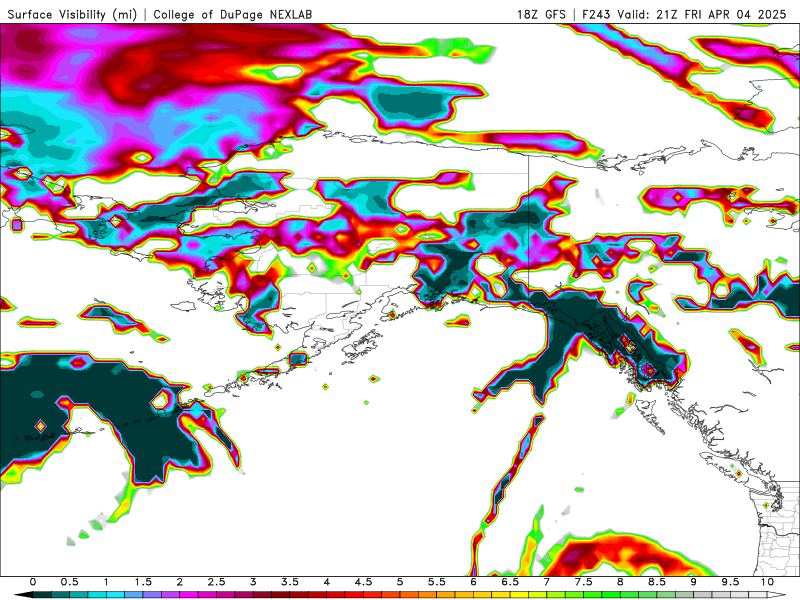Click the colorbar tick label "5.5"

[x=437, y=582]
